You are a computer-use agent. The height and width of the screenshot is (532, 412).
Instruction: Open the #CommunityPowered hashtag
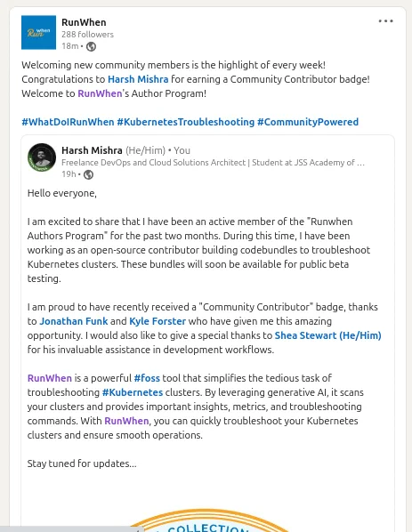click(x=308, y=122)
